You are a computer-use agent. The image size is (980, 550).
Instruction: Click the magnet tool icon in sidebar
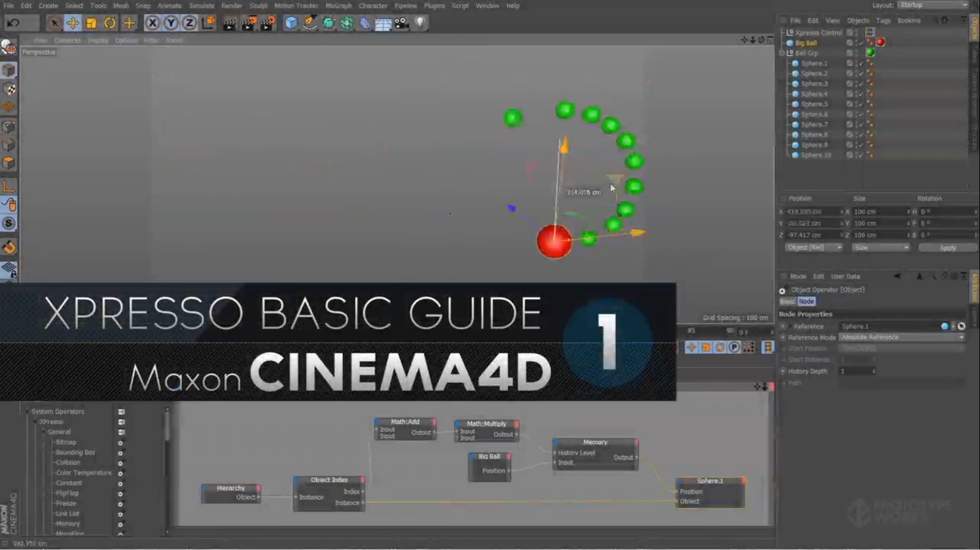[9, 247]
